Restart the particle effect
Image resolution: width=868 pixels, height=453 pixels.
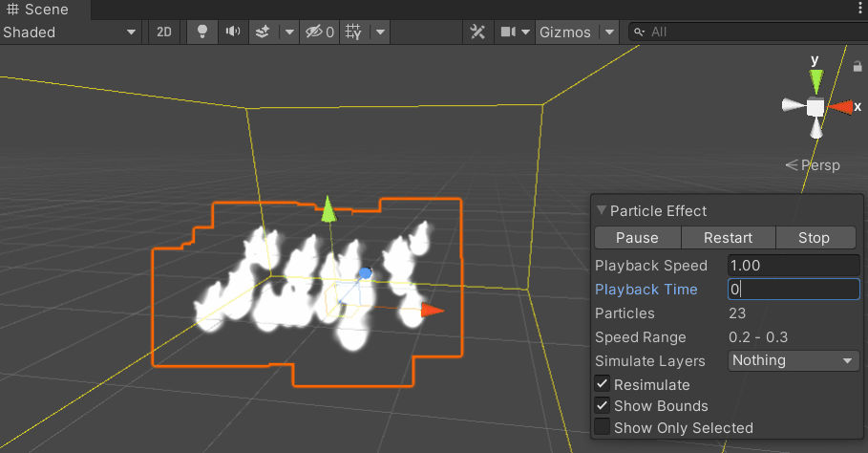click(x=728, y=238)
